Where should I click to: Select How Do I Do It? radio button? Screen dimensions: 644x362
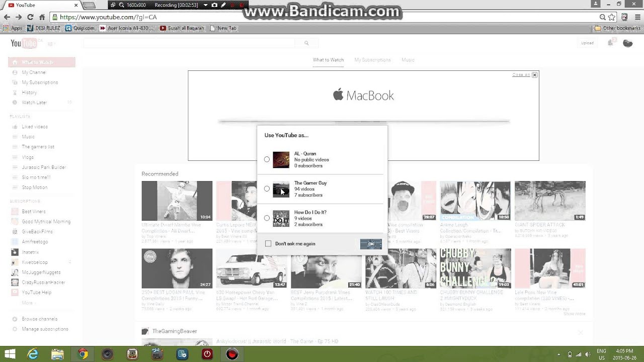[x=267, y=218]
